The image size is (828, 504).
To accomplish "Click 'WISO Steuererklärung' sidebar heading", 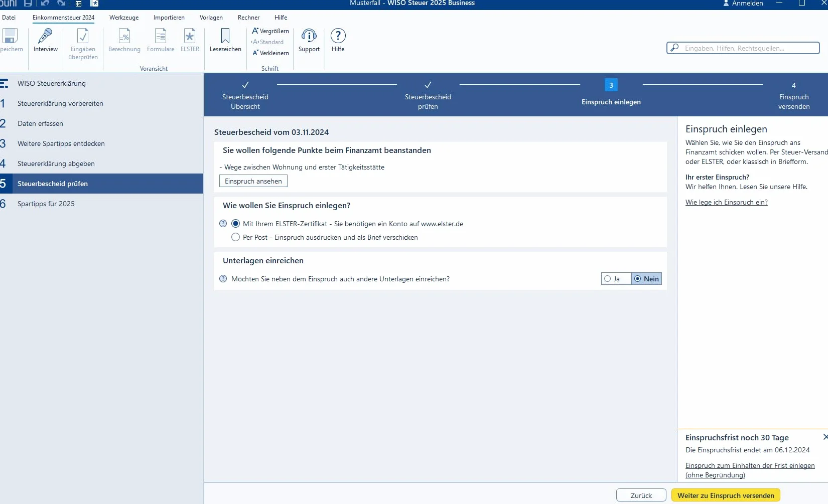I will [x=52, y=83].
